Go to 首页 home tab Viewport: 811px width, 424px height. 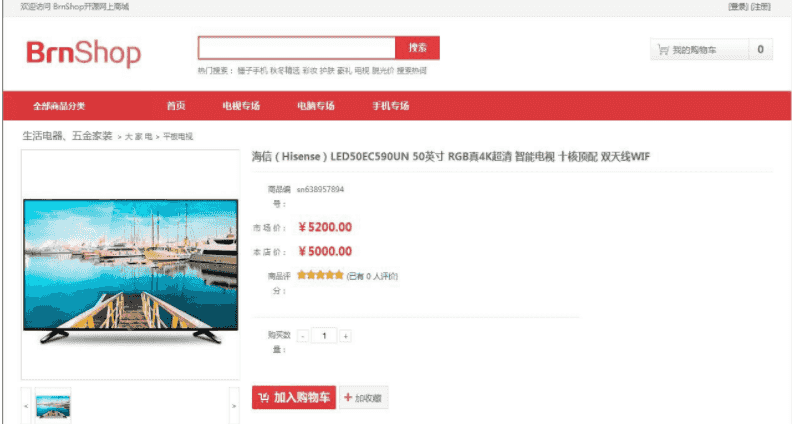pyautogui.click(x=176, y=106)
